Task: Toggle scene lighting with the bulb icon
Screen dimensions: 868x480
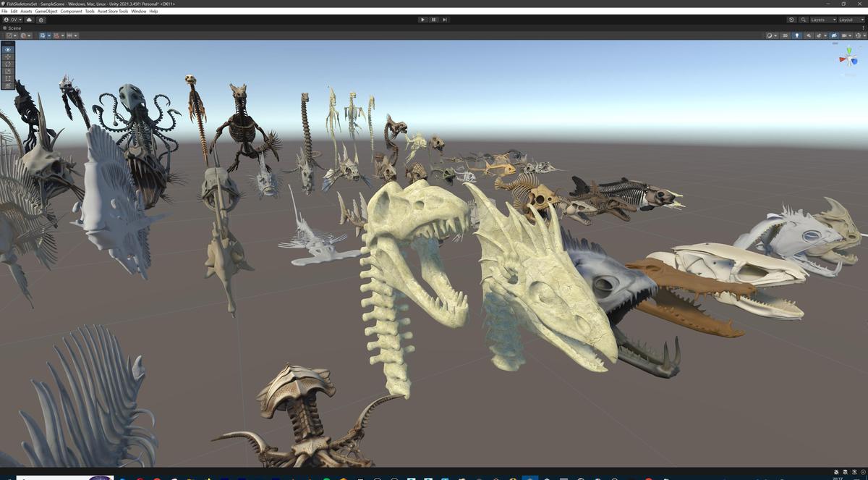Action: click(x=797, y=35)
